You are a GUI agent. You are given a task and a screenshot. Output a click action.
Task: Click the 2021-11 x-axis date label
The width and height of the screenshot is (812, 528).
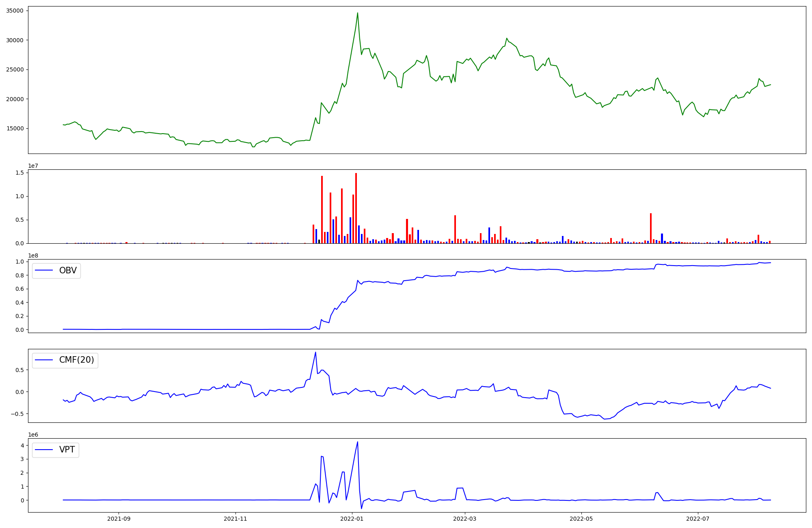[x=235, y=519]
